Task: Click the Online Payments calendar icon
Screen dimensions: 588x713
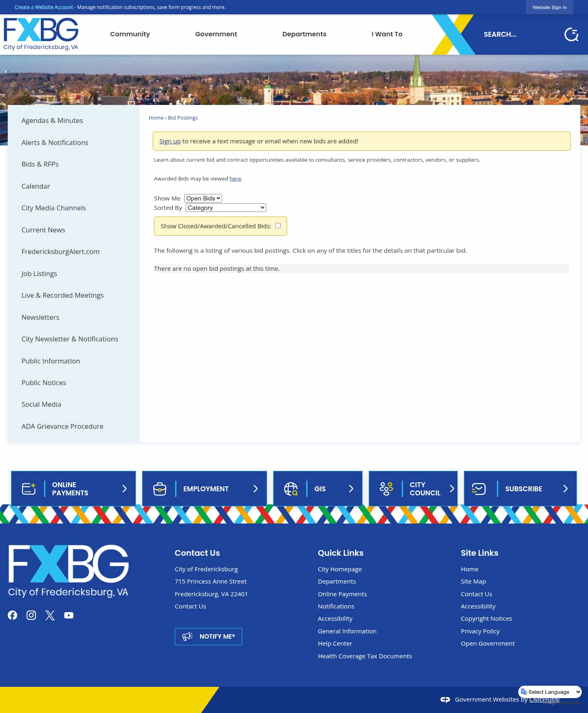Action: tap(29, 489)
